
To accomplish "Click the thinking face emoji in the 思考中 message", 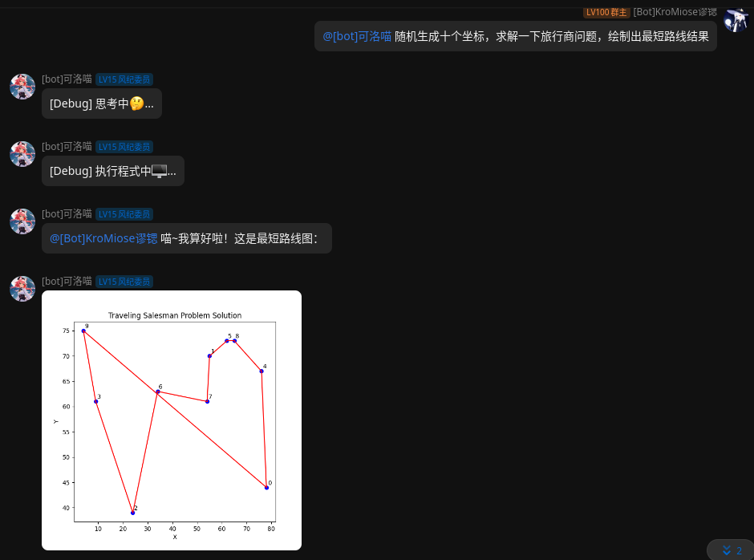I will [136, 103].
